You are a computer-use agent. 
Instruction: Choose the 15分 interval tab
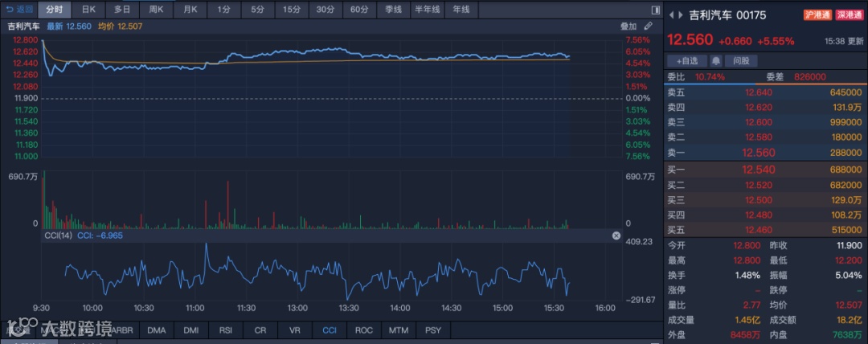291,10
